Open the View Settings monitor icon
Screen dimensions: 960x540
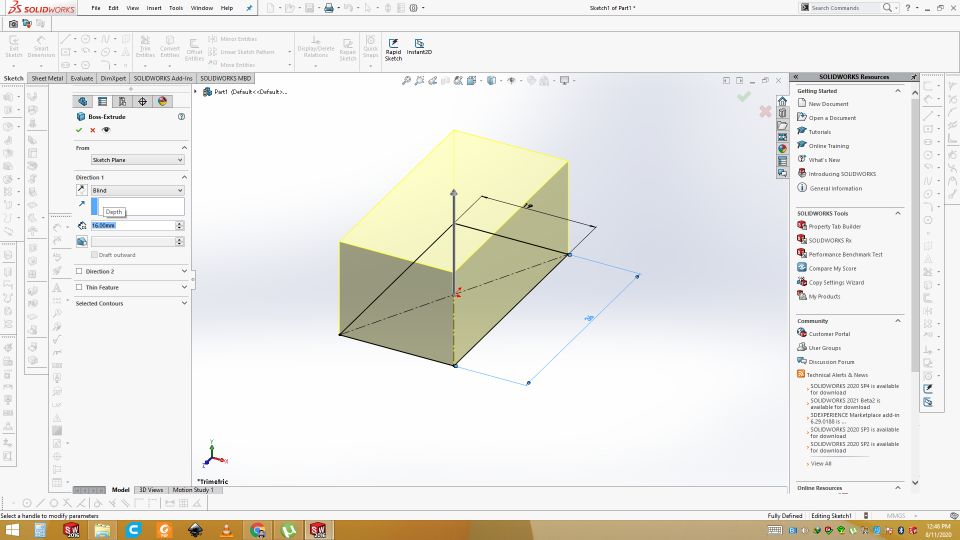click(564, 81)
